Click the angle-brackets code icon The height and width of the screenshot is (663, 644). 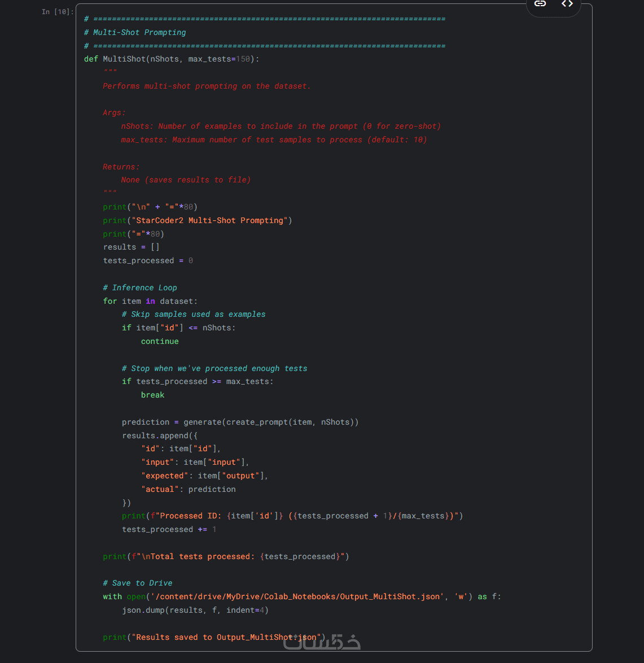(x=567, y=4)
